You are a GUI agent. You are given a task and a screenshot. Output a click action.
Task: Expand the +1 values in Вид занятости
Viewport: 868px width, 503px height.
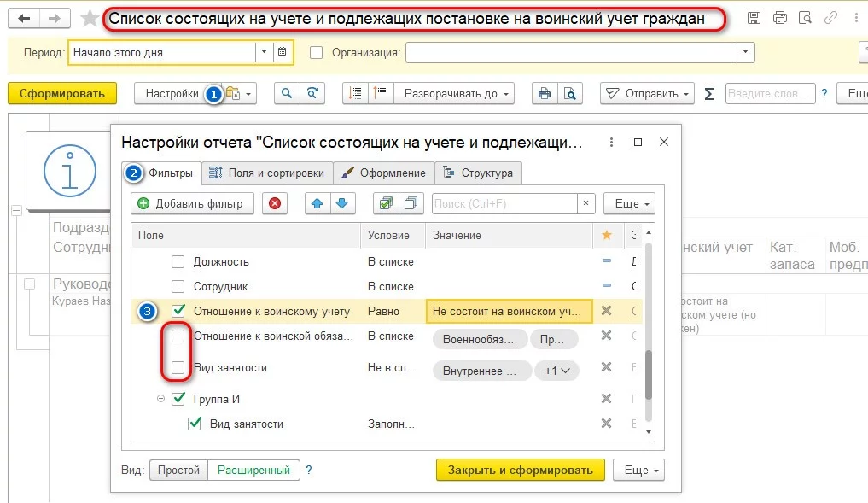coord(556,371)
